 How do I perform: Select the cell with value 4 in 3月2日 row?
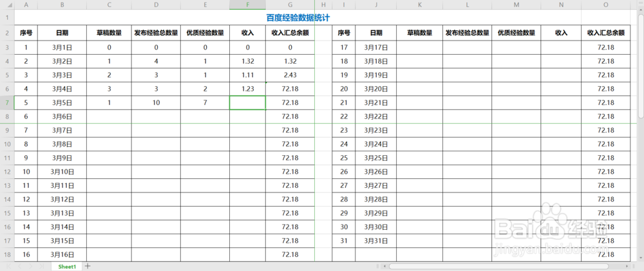tap(156, 61)
